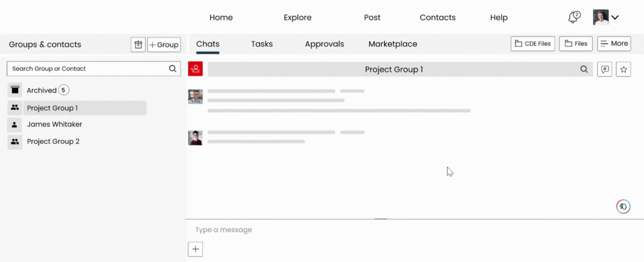644x262 pixels.
Task: Open the Approvals tab
Action: (x=324, y=44)
